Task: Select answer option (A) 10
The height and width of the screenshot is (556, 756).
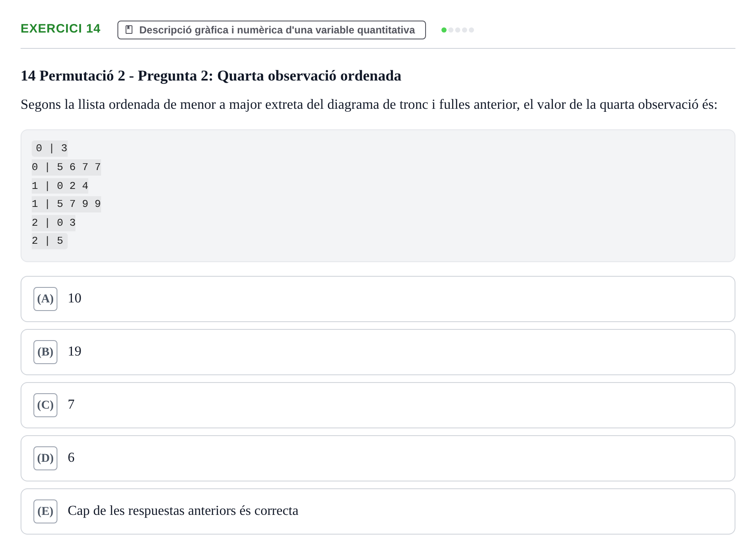Action: coord(378,299)
